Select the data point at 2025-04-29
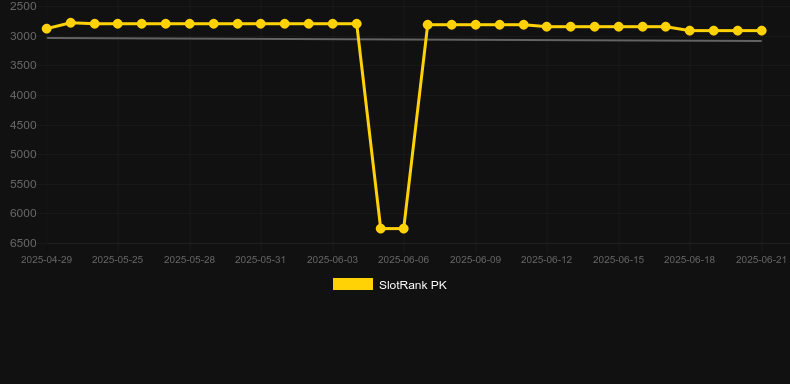 [x=47, y=29]
